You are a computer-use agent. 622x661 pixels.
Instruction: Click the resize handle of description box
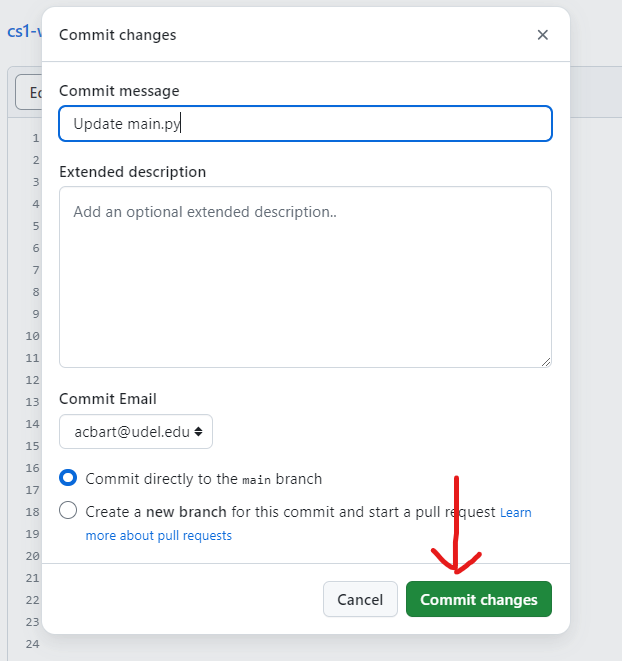[546, 362]
